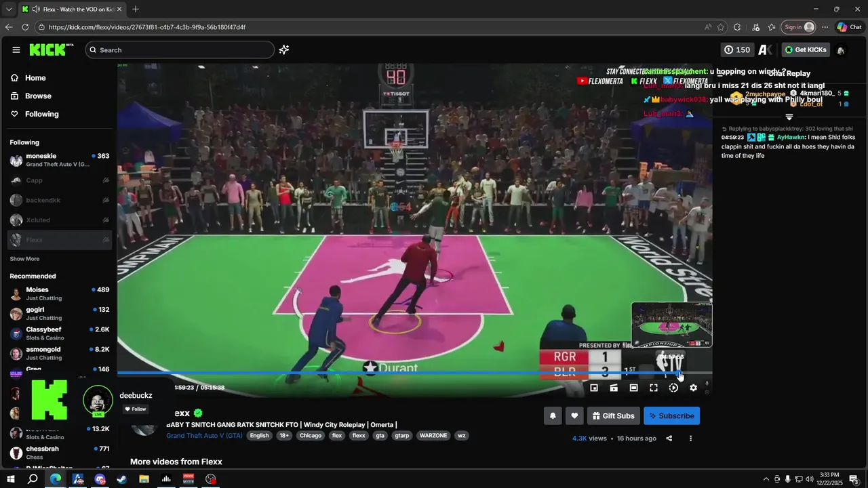Click the English tag
868x488 pixels.
point(259,436)
